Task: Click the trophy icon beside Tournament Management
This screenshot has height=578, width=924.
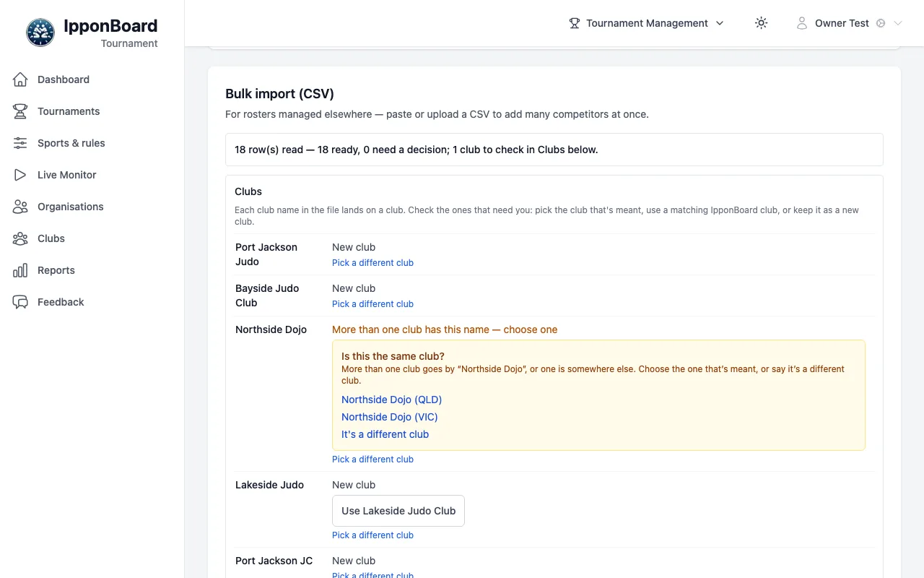Action: [x=575, y=23]
